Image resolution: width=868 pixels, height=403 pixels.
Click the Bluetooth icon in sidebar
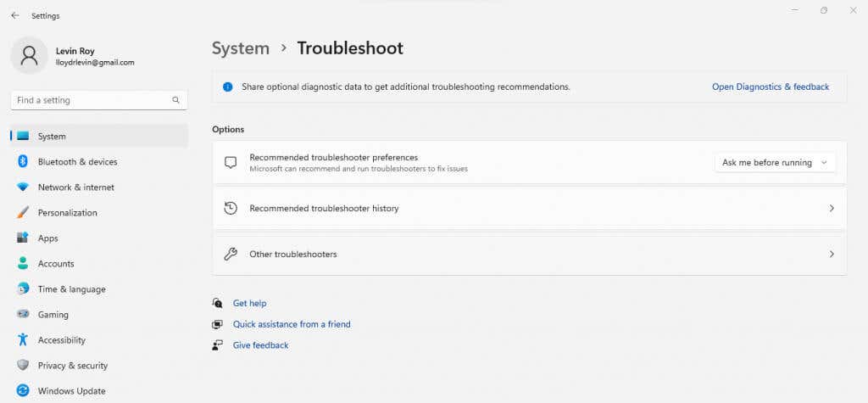coord(23,161)
